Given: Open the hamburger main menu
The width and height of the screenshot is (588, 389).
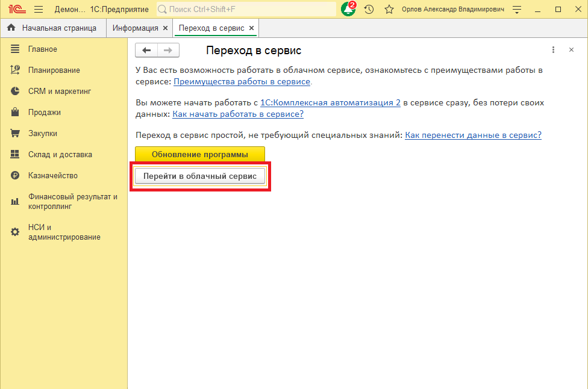Looking at the screenshot, I should (39, 10).
